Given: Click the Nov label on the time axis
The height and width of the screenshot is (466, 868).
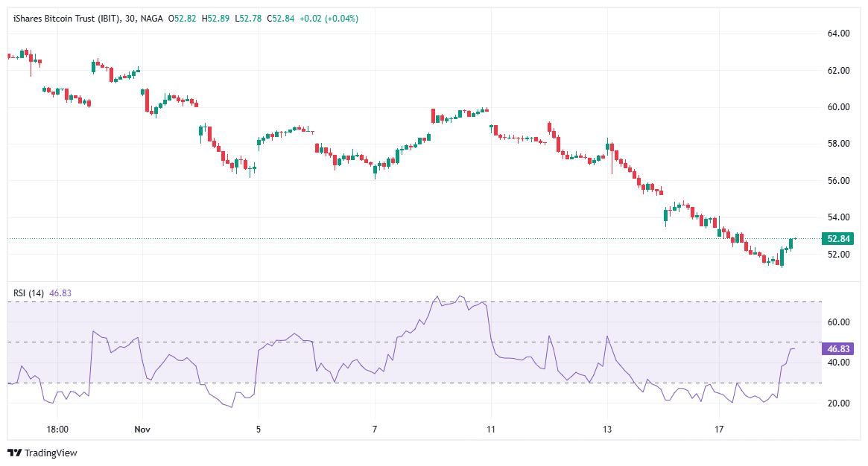Looking at the screenshot, I should click(x=142, y=429).
